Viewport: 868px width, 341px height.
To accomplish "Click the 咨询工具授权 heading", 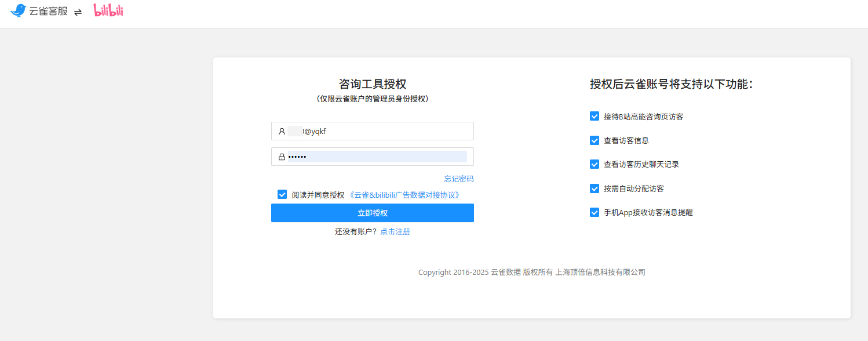I will coord(372,84).
